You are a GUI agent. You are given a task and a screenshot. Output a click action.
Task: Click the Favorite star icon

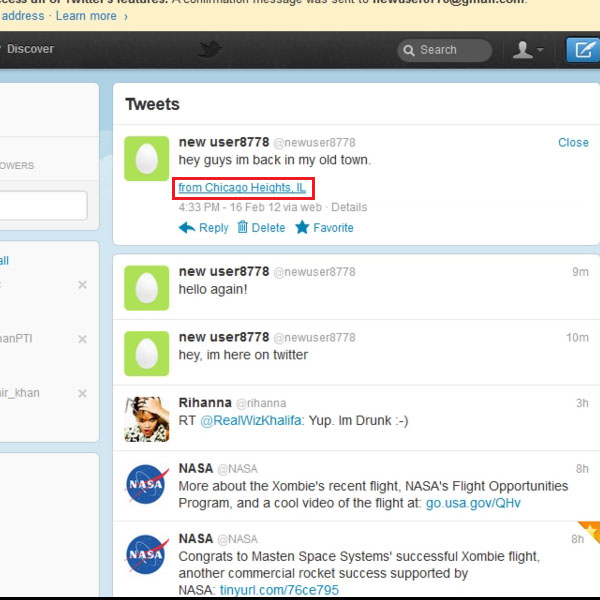click(302, 227)
